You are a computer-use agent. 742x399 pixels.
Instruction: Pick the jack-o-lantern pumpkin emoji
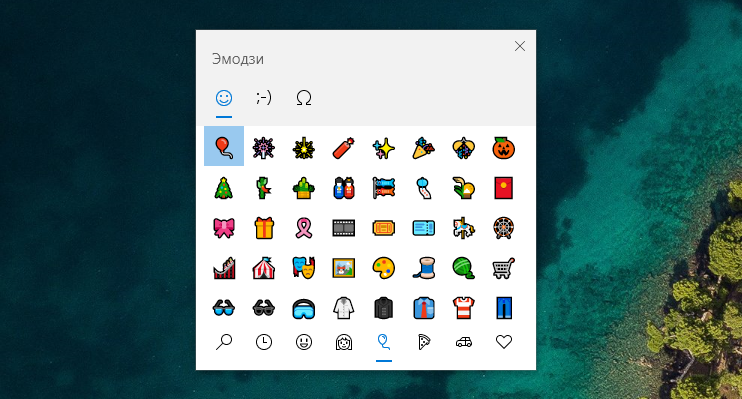click(x=504, y=148)
